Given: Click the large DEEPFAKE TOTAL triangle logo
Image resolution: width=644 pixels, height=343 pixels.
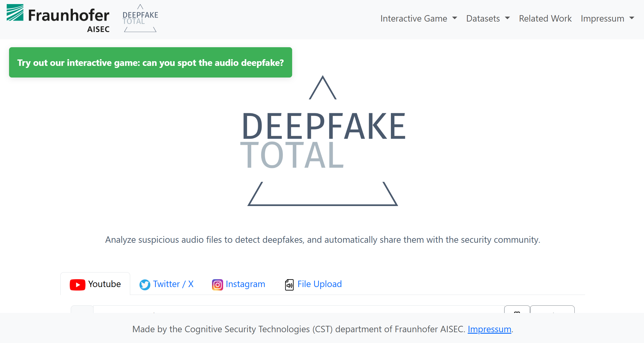Looking at the screenshot, I should click(323, 140).
